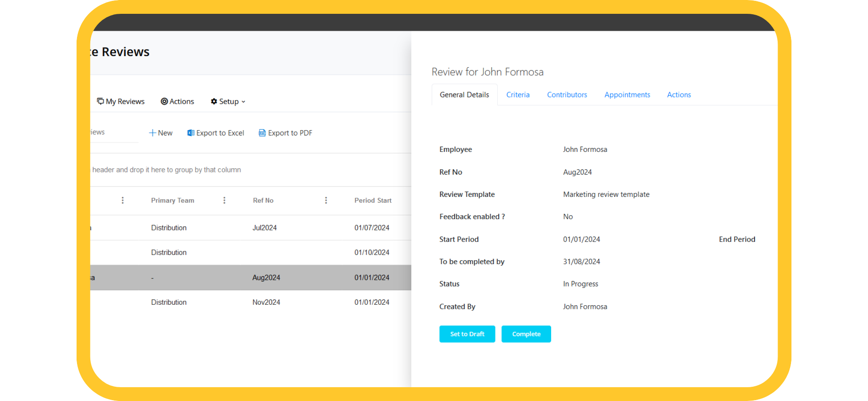Click the Export to PDF icon

(262, 133)
